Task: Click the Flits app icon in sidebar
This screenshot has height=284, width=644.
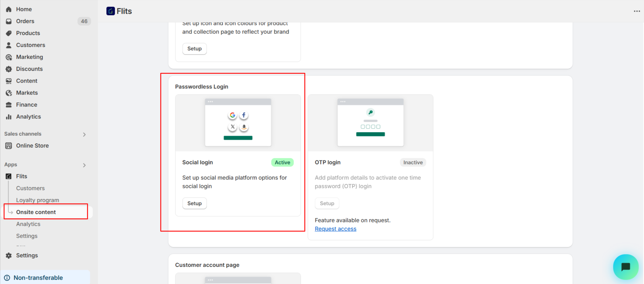Action: pyautogui.click(x=9, y=176)
